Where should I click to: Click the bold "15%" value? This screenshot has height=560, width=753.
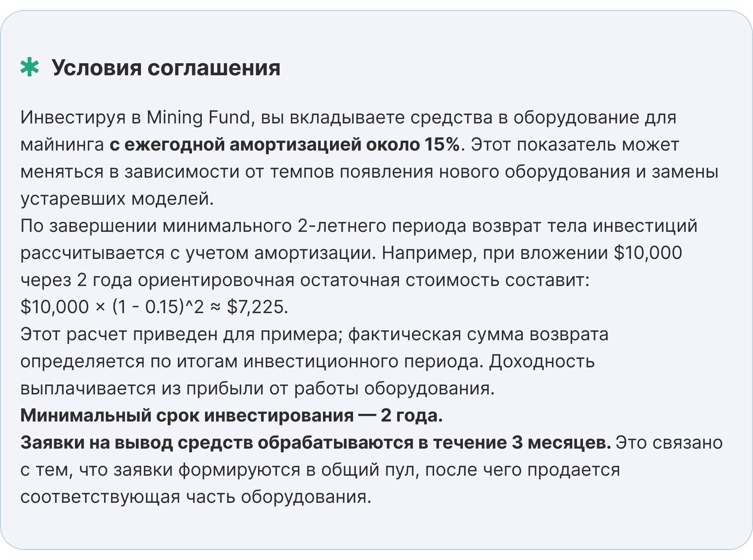442,145
